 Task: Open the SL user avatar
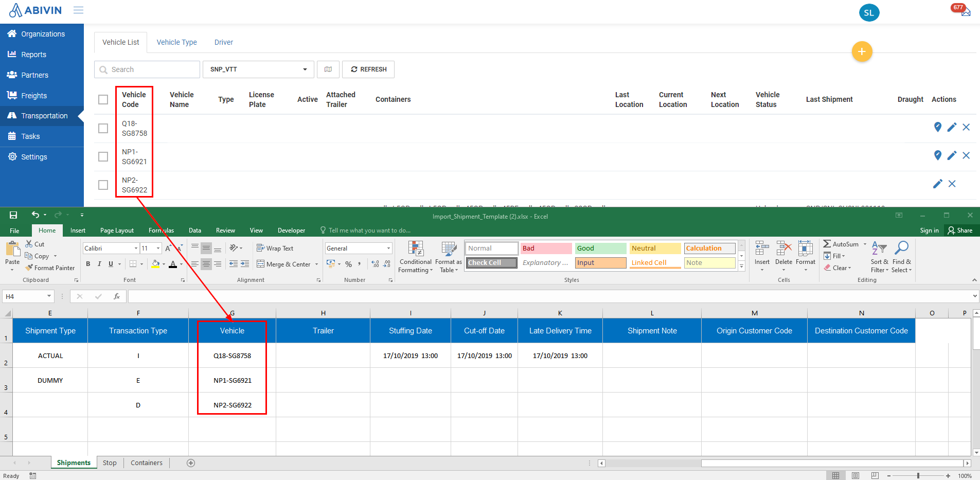coord(869,13)
